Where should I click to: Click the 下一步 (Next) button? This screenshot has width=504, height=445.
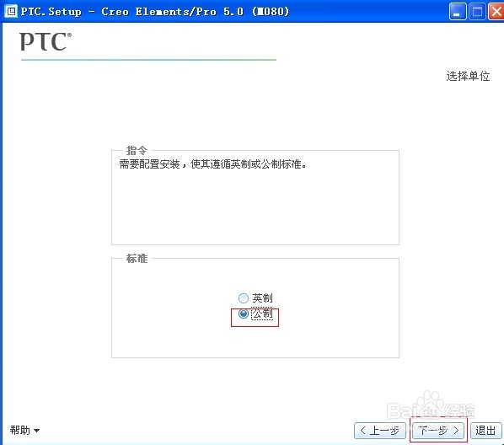pyautogui.click(x=439, y=430)
